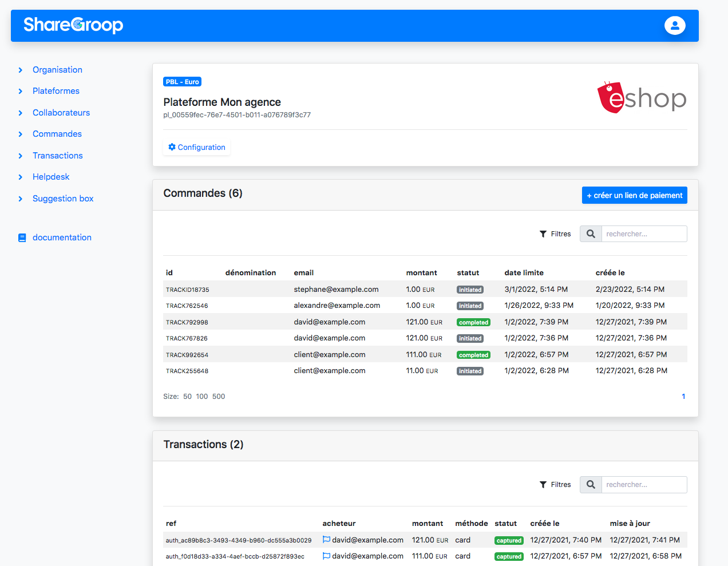The width and height of the screenshot is (728, 566).
Task: Click the statut column header in Commandes
Action: 468,273
